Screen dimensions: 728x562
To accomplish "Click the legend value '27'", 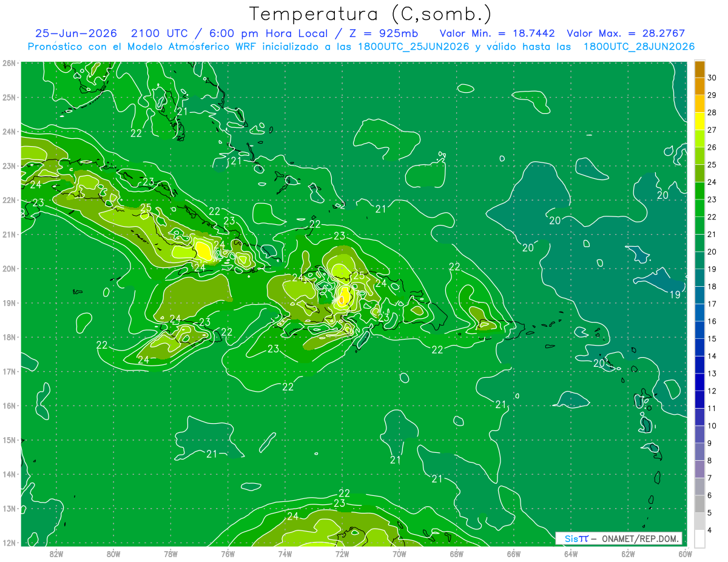I will click(712, 130).
